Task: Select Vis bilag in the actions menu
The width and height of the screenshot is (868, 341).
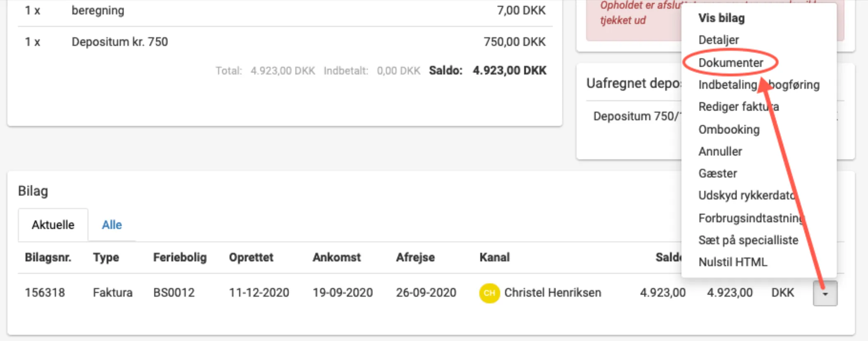Action: point(722,18)
